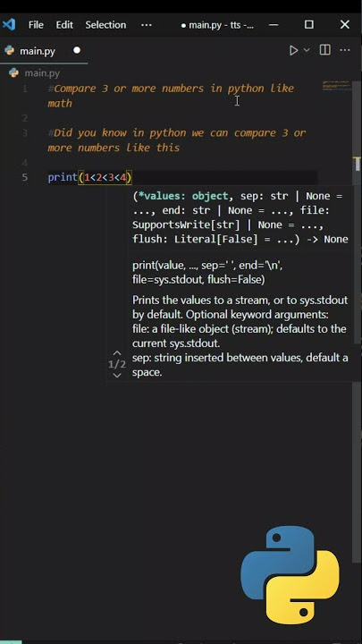This screenshot has width=362, height=644.
Task: Close the main.py tab via its unsaved dot
Action: (77, 50)
